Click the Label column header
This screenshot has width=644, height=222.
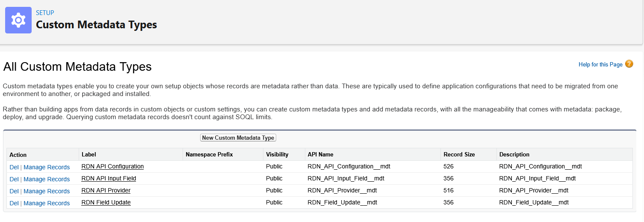(89, 154)
